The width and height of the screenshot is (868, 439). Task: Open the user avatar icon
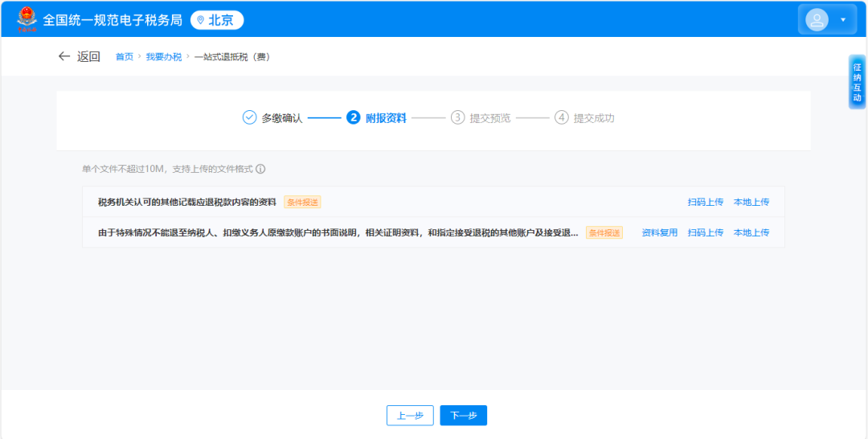tap(817, 19)
